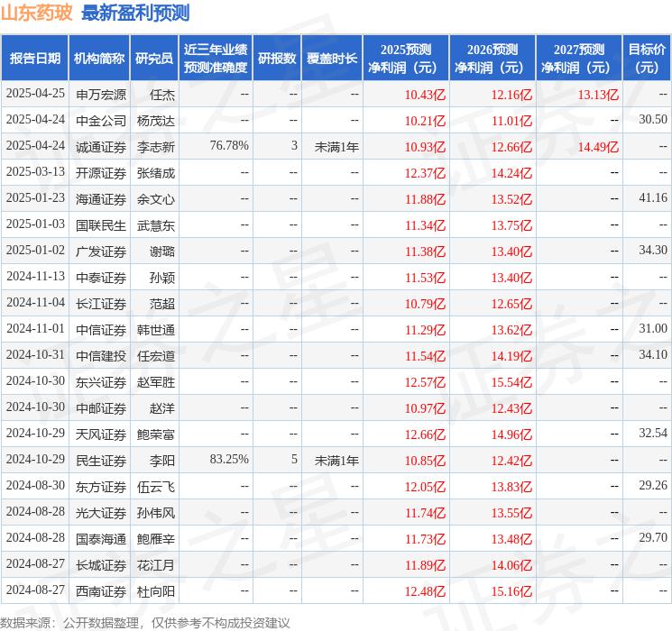Click the 15.16亿 forecast value
This screenshot has width=672, height=631.
pyautogui.click(x=511, y=591)
